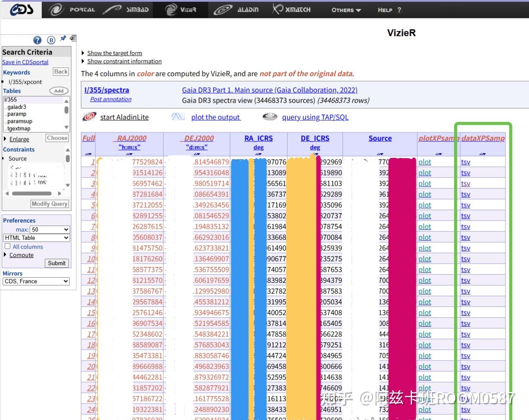Image resolution: width=529 pixels, height=420 pixels.
Task: Open Gaia DR3 Part 1. Main source link
Action: [270, 90]
